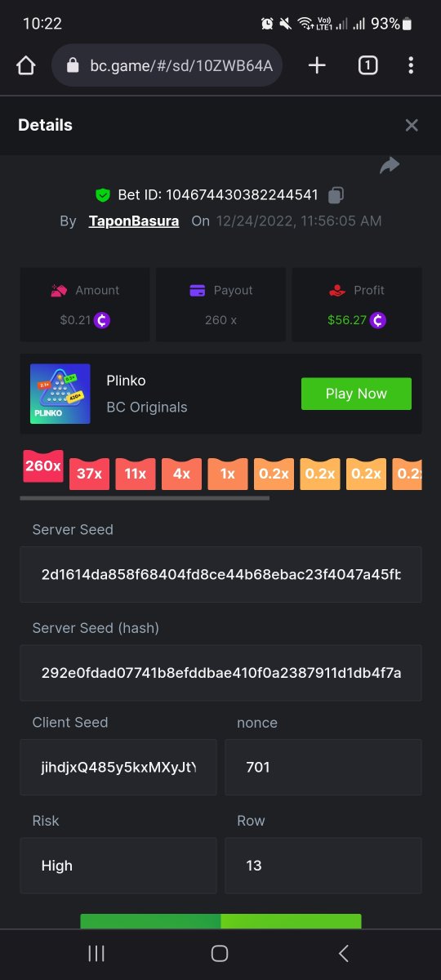441x980 pixels.
Task: Focus the Server Seed field
Action: pyautogui.click(x=220, y=574)
